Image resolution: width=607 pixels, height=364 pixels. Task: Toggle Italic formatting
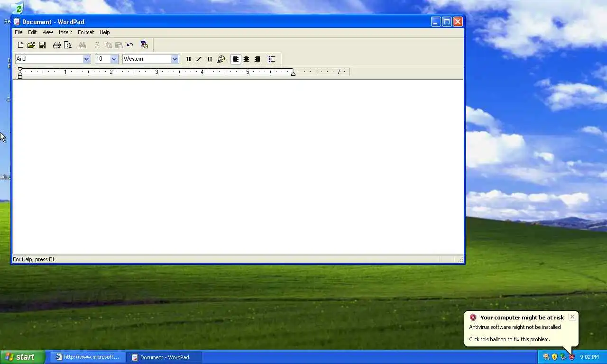point(199,59)
